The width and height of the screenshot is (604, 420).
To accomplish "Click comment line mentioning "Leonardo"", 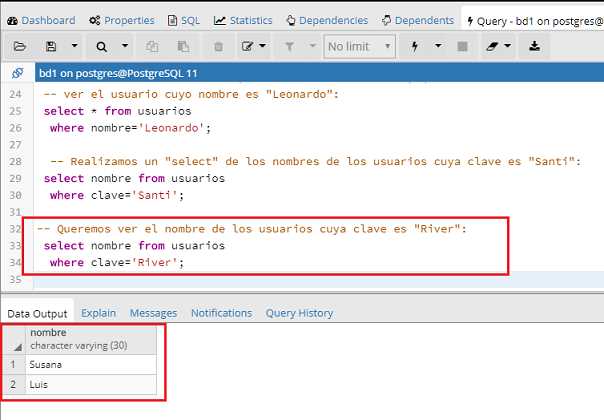I will click(x=191, y=94).
